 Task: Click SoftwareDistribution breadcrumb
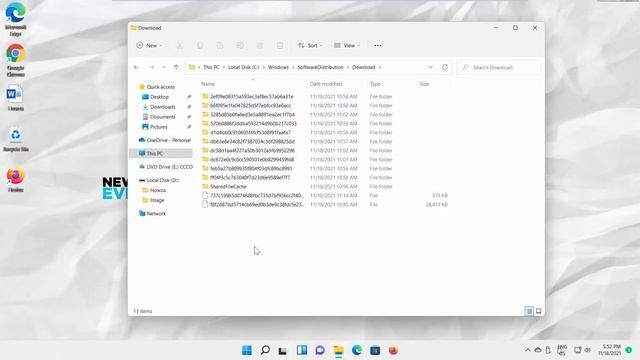click(x=320, y=67)
